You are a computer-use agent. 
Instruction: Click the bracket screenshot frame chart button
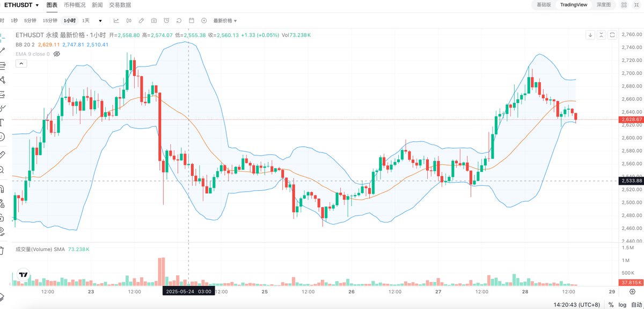(612, 35)
